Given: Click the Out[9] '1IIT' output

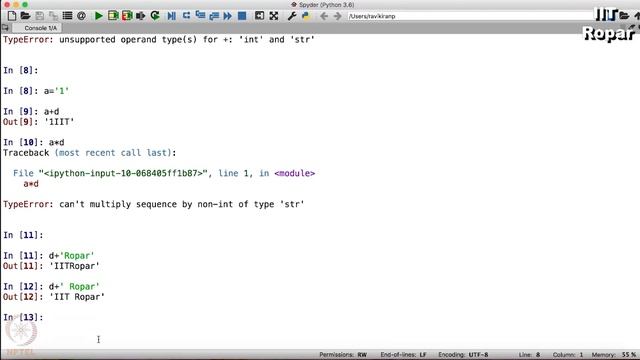Looking at the screenshot, I should point(38,122).
